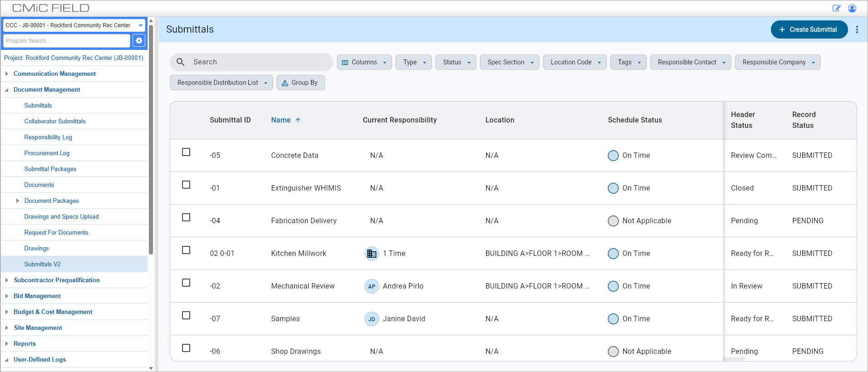The height and width of the screenshot is (372, 868).
Task: Open Submittal Packages in sidebar
Action: [x=50, y=169]
